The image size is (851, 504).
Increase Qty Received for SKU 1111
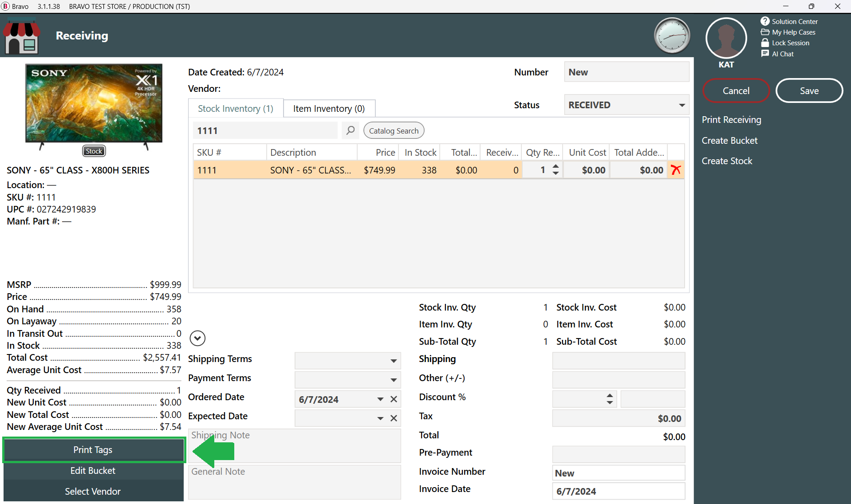(x=556, y=166)
